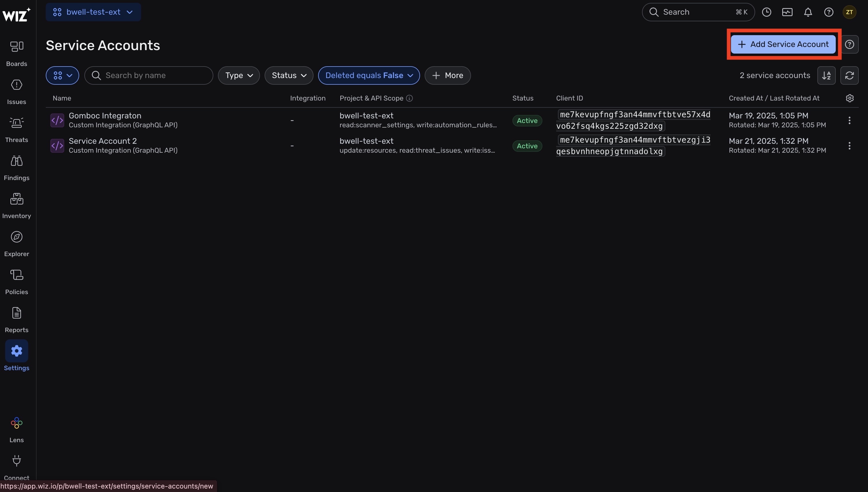Click the Mar 19, 2025, 1:05 PM creation date

768,116
